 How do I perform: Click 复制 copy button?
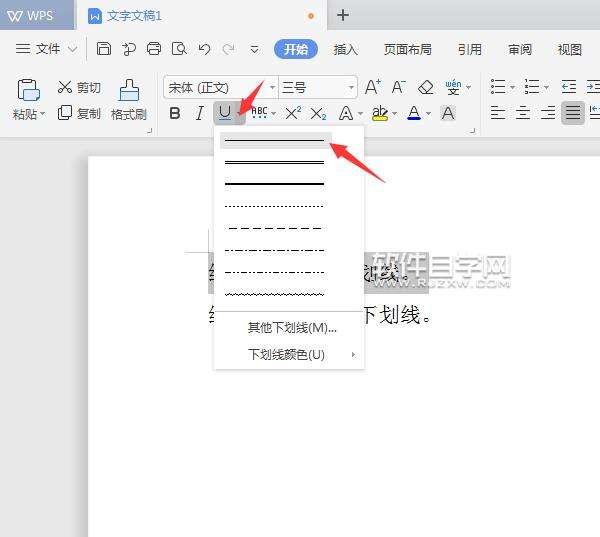click(79, 113)
